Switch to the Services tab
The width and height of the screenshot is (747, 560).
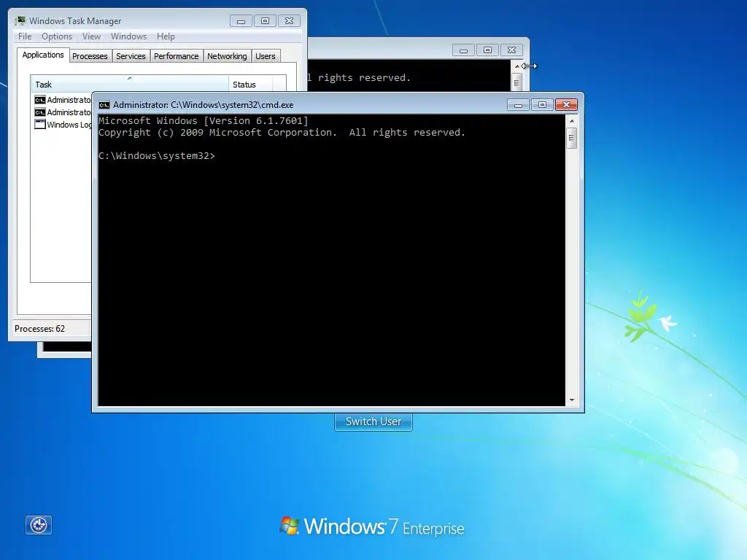point(131,56)
